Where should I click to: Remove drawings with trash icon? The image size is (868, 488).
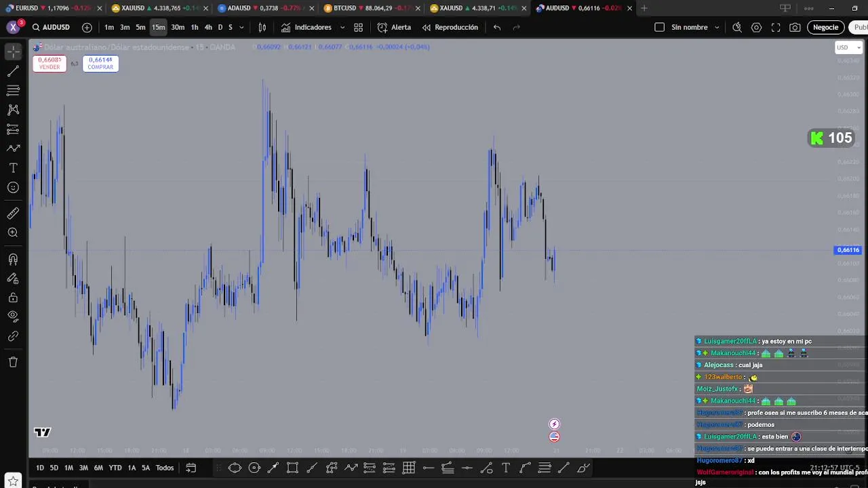click(x=13, y=362)
